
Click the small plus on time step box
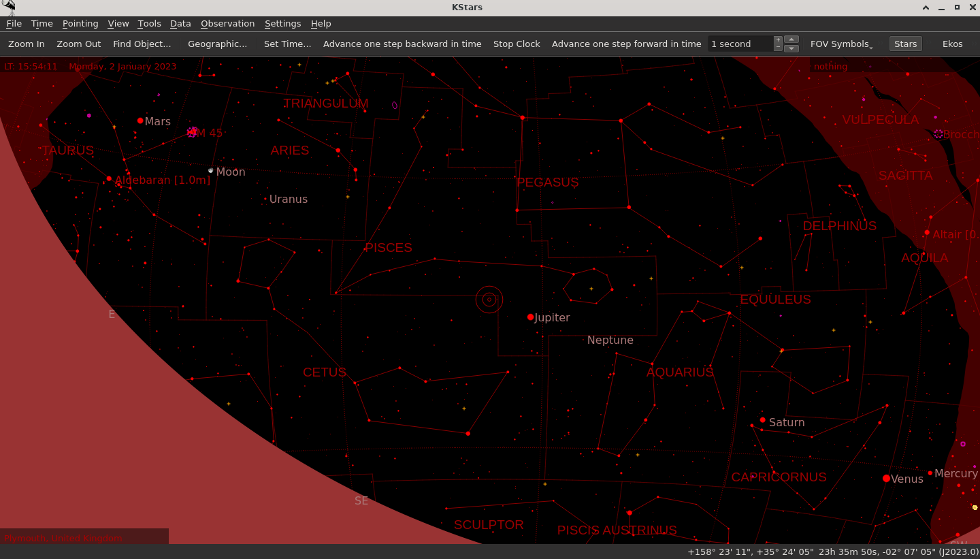pos(778,40)
